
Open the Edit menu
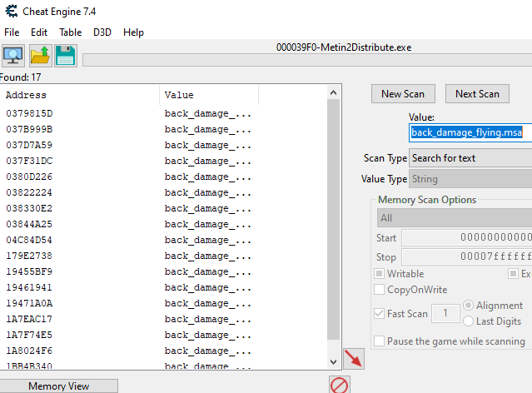(39, 32)
